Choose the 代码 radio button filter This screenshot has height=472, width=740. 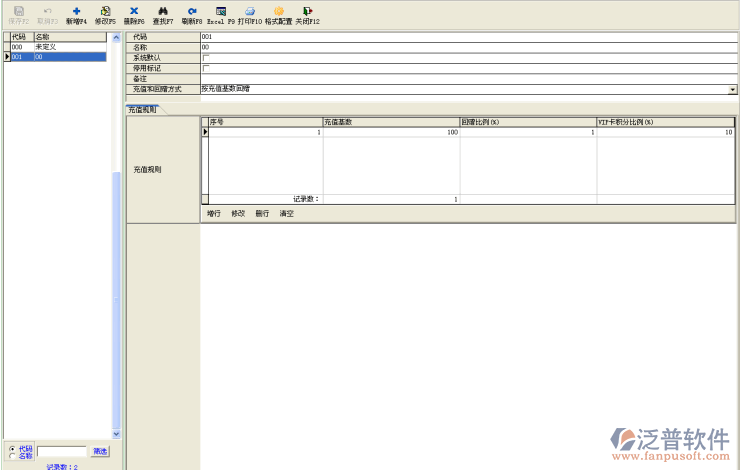click(11, 448)
